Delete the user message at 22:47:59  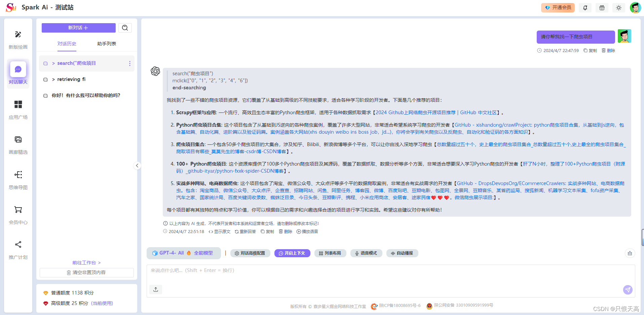point(608,51)
